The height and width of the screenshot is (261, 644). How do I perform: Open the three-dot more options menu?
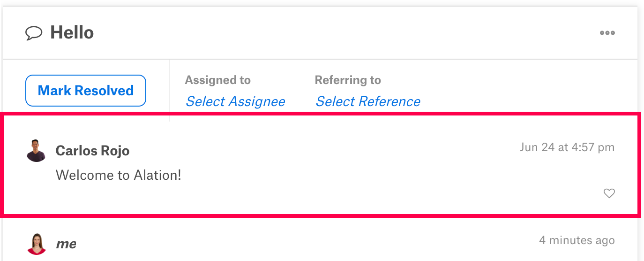607,33
